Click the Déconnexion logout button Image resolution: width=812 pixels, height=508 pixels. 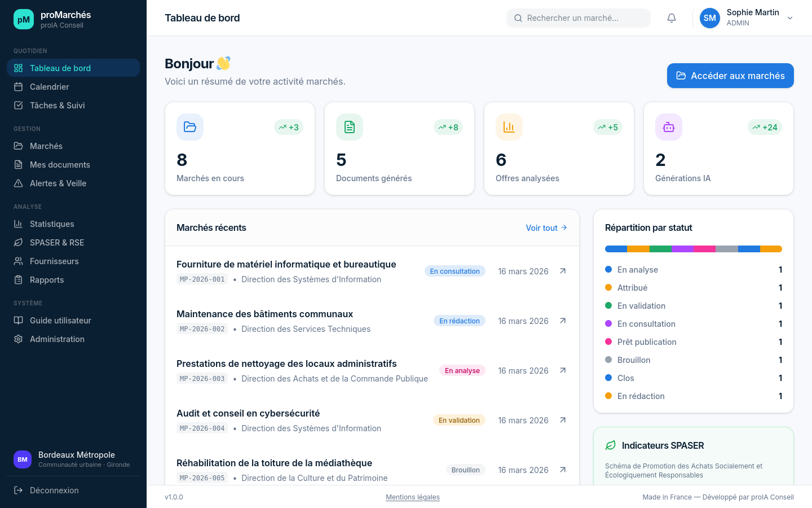click(x=54, y=491)
